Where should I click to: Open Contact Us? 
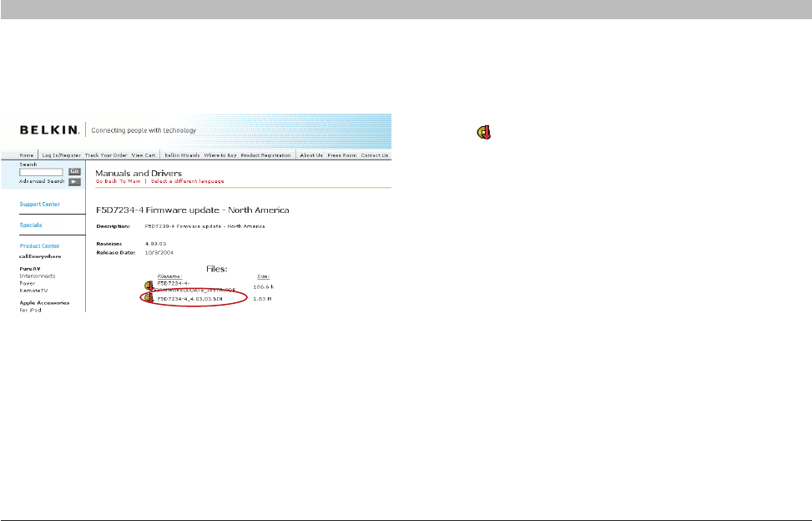(x=375, y=155)
